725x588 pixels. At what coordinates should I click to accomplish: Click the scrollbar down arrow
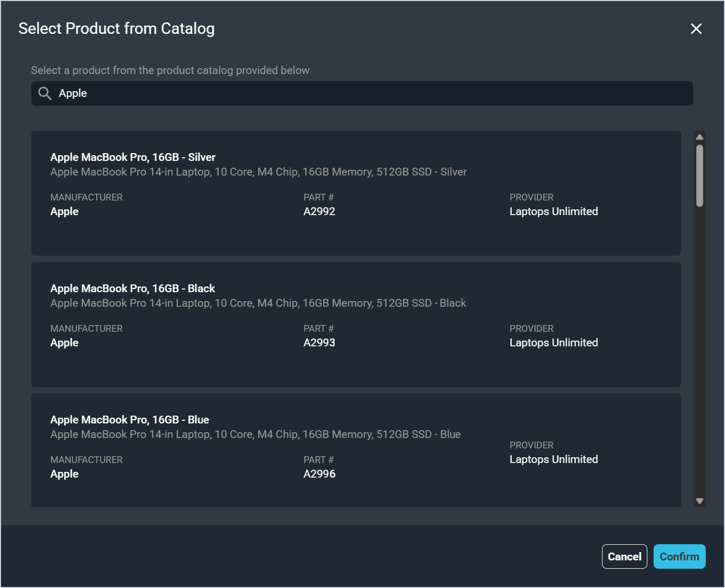(x=699, y=501)
